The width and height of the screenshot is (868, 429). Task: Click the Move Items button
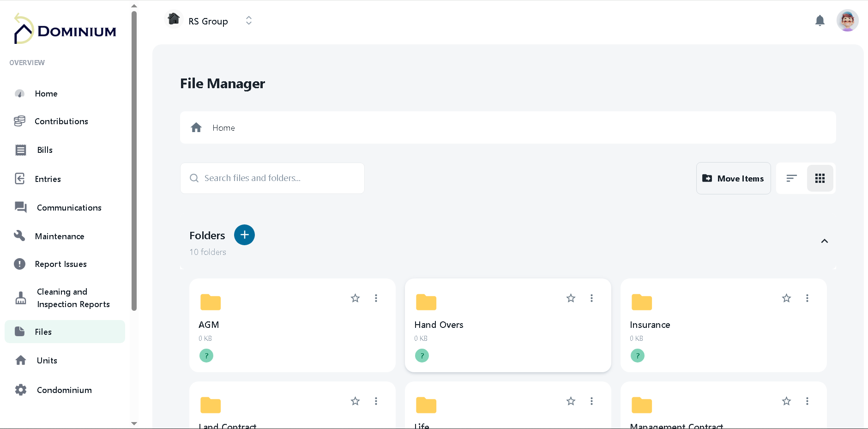(733, 178)
